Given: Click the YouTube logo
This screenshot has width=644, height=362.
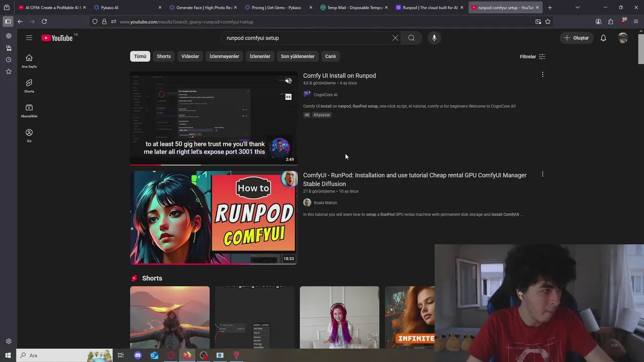Looking at the screenshot, I should (x=57, y=38).
